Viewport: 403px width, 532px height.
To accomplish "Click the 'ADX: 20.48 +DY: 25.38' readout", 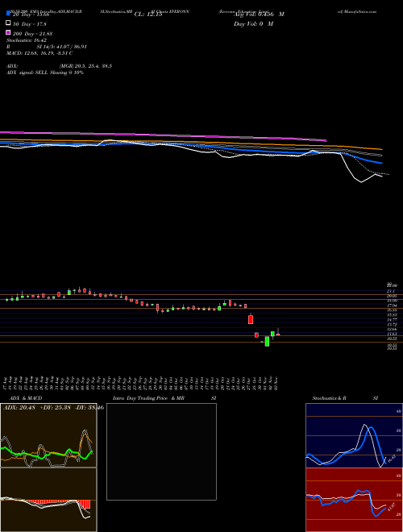I will (37, 408).
